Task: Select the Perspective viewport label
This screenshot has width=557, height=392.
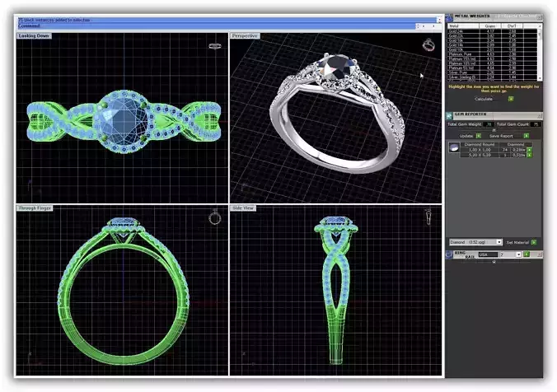Action: coord(245,36)
